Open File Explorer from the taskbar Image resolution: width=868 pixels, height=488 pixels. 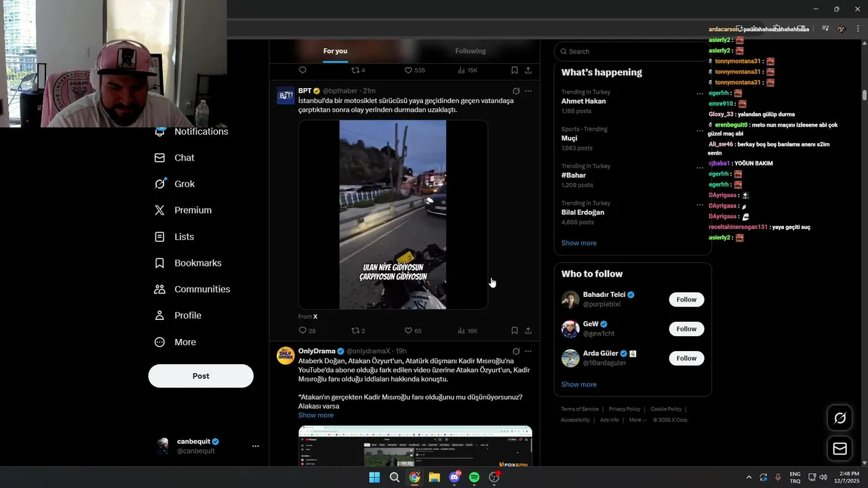click(x=434, y=477)
